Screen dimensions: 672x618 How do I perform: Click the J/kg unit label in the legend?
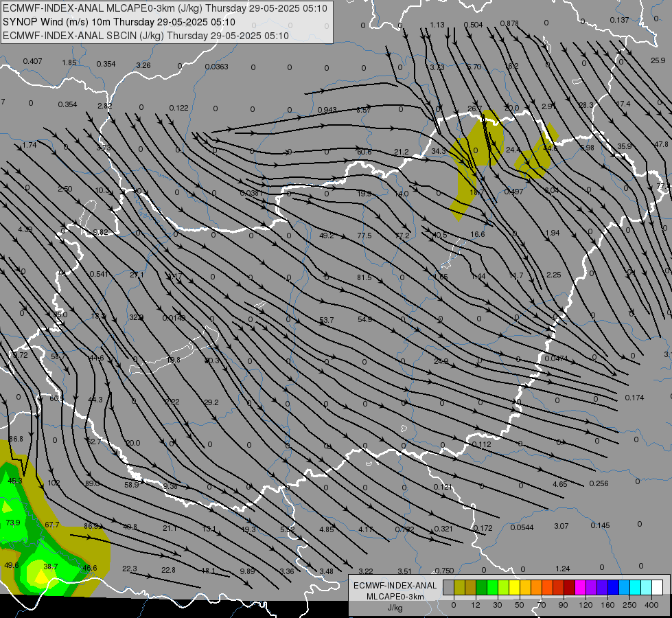[x=395, y=608]
